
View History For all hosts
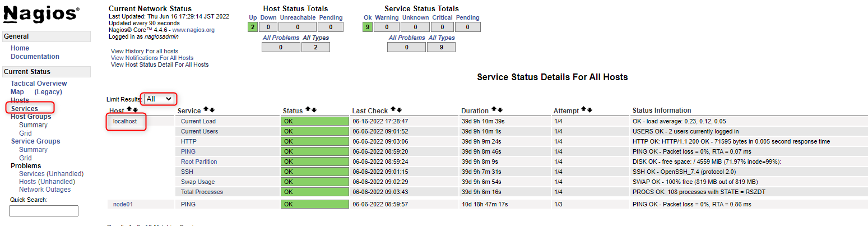[x=145, y=51]
